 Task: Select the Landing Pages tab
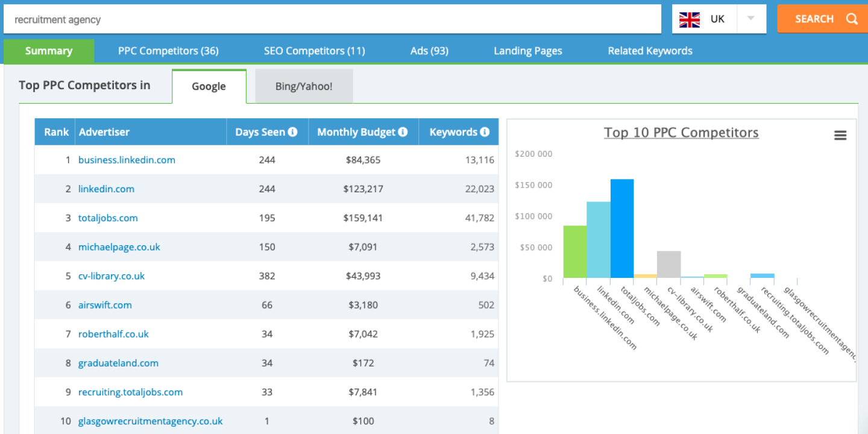coord(527,51)
